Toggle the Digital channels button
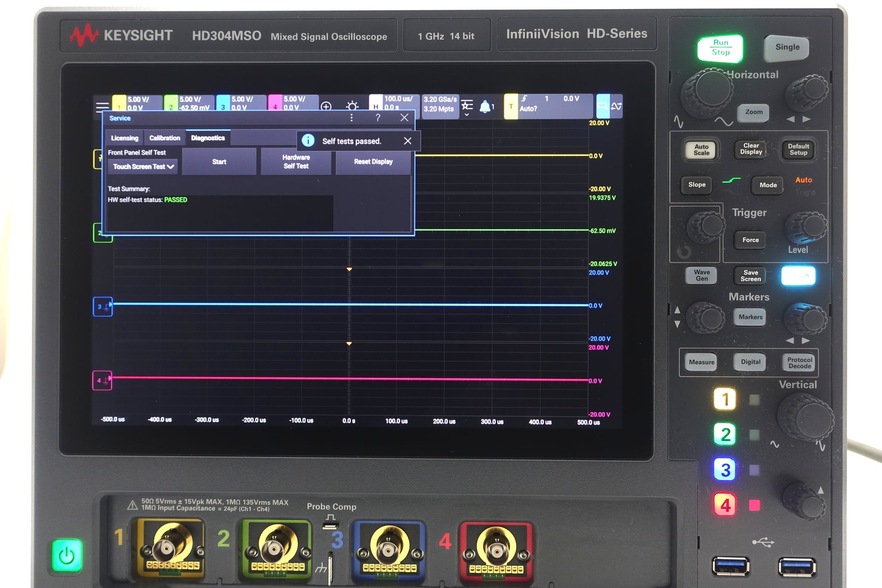This screenshot has height=588, width=882. 750,362
